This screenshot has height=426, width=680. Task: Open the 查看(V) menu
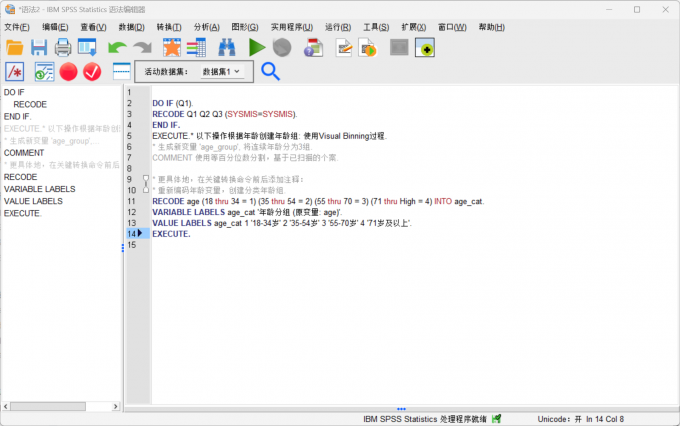pos(93,27)
